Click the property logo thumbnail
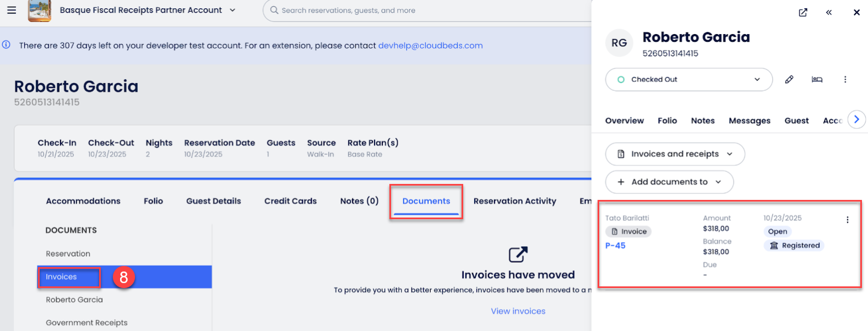Viewport: 868px width, 331px height. coord(40,10)
